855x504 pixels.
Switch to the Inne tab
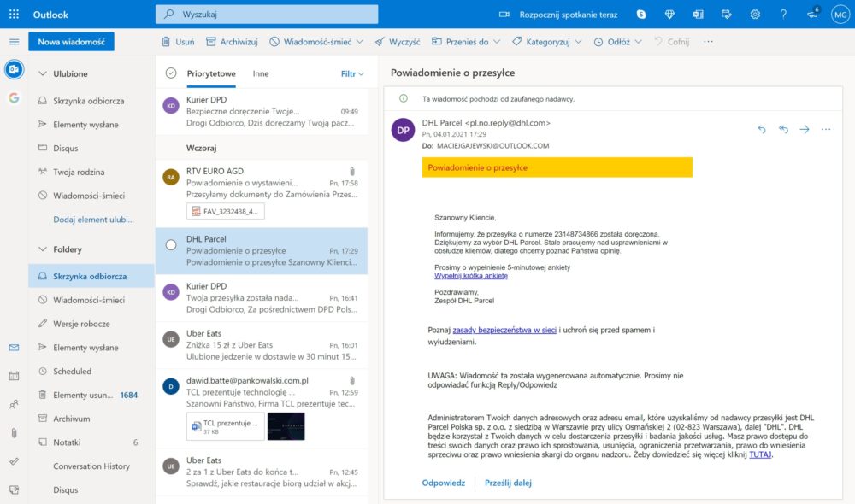pos(261,73)
